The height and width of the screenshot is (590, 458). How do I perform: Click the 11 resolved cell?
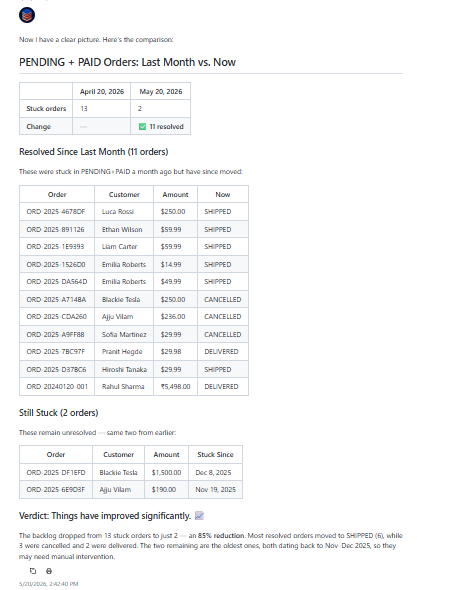161,126
